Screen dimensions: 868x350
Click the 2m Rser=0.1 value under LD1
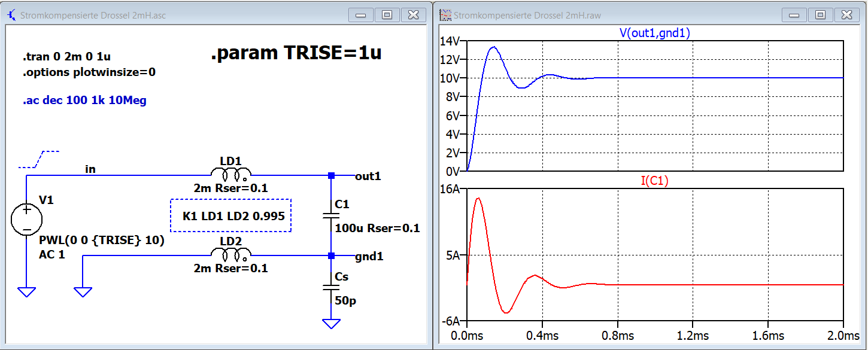coord(231,188)
